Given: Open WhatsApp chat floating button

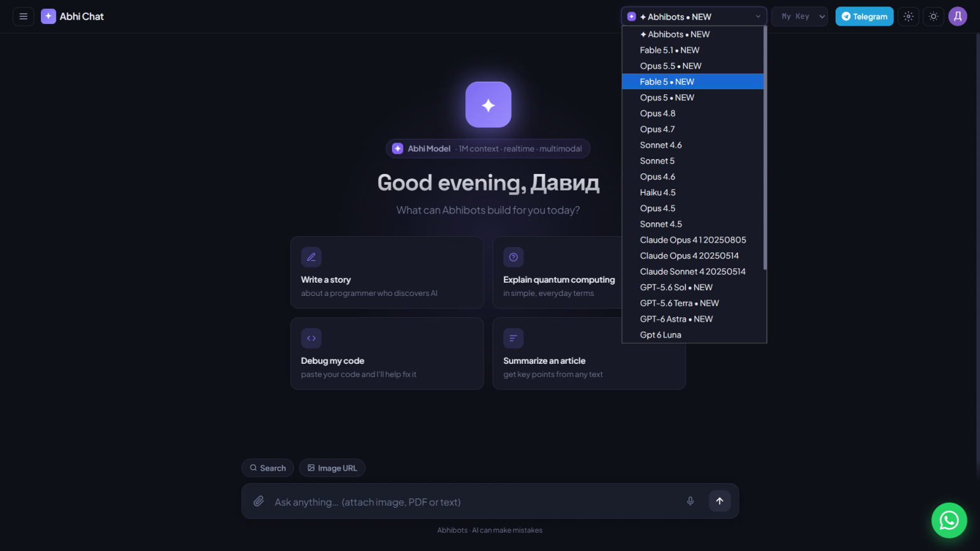Looking at the screenshot, I should click(x=949, y=520).
